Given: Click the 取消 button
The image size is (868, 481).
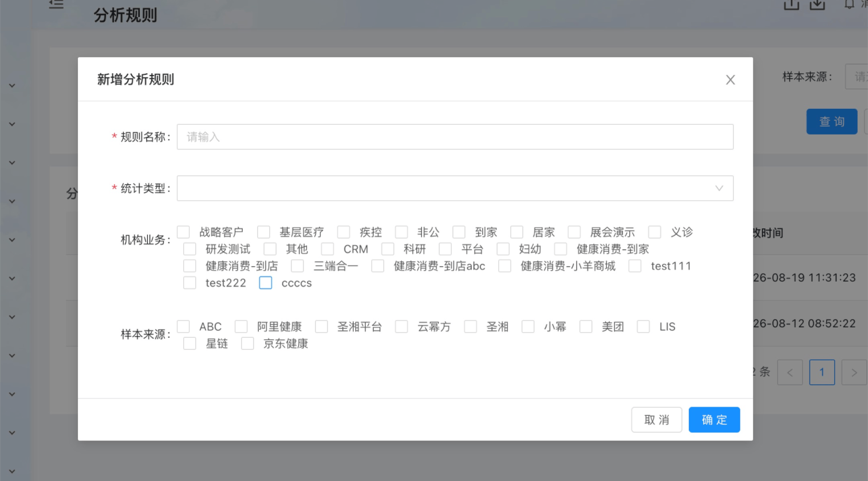Looking at the screenshot, I should [x=657, y=420].
